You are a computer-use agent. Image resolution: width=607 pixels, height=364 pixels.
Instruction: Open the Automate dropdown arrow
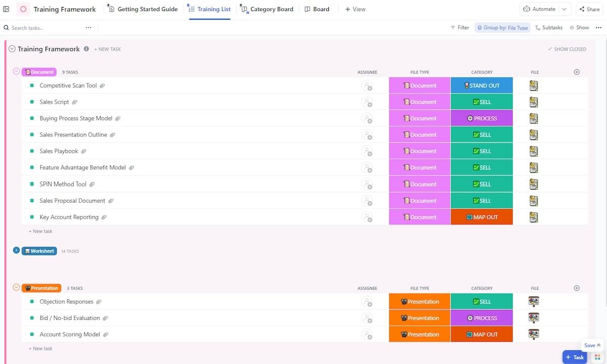point(565,9)
